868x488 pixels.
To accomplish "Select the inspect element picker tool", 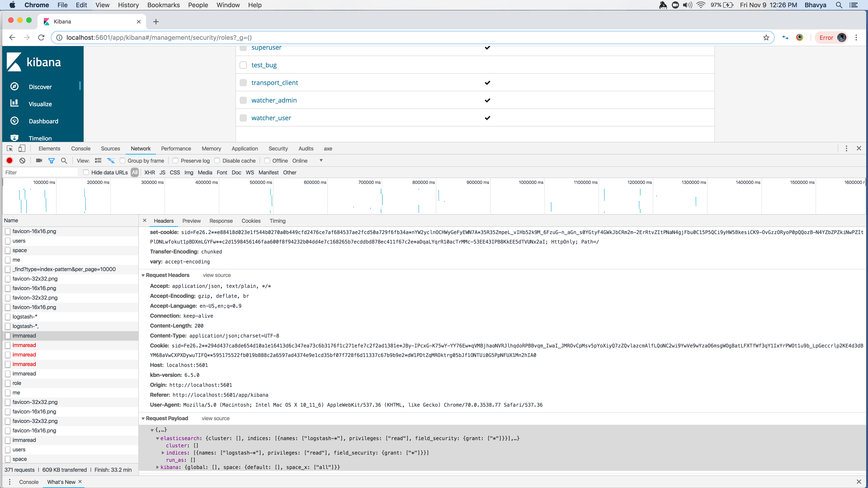I will pyautogui.click(x=10, y=148).
